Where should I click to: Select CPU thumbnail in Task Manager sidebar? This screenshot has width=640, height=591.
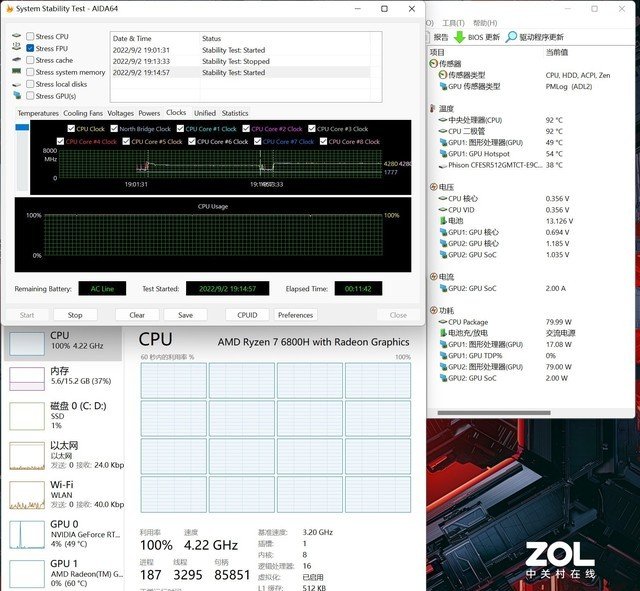[x=27, y=343]
